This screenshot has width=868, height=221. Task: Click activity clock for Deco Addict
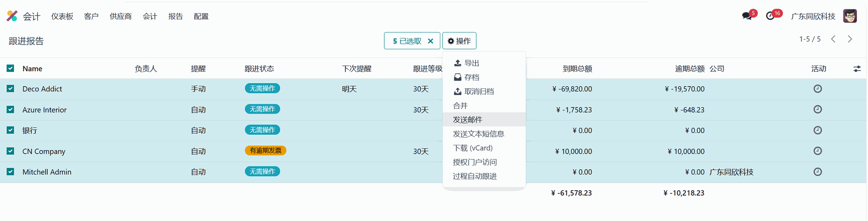pyautogui.click(x=818, y=89)
